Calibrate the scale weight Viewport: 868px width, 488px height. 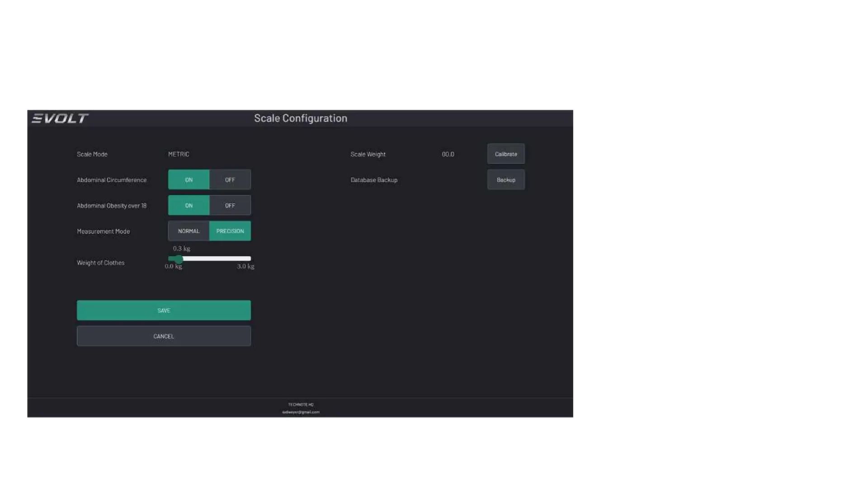click(x=506, y=154)
